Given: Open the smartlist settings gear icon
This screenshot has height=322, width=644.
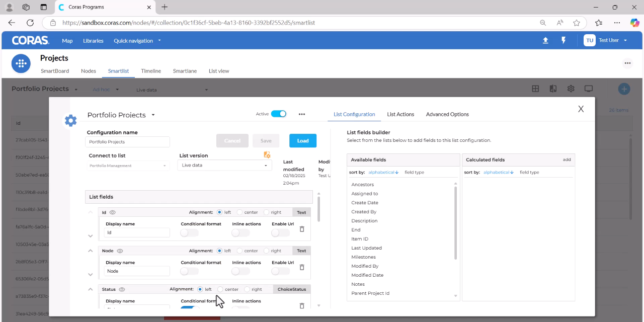Looking at the screenshot, I should (x=571, y=89).
